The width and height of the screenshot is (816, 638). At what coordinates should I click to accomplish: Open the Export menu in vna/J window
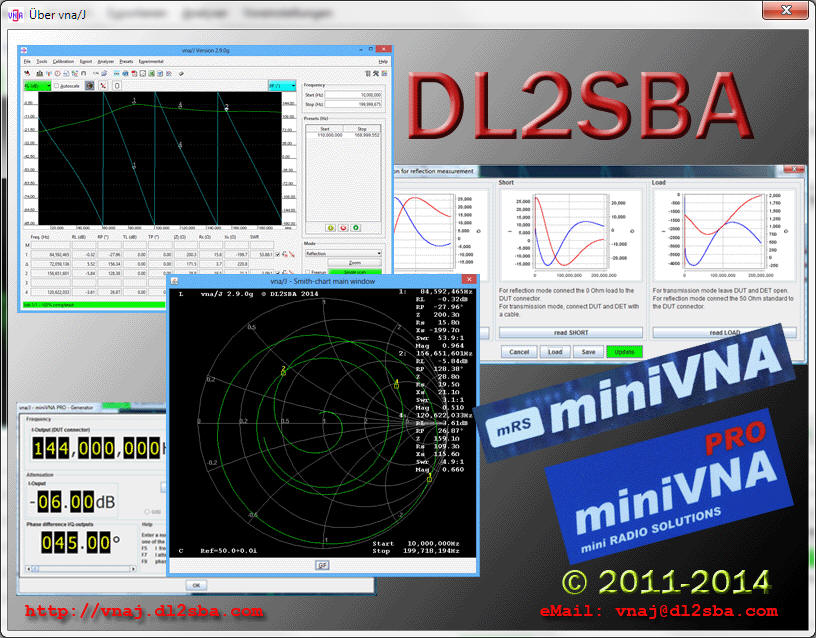click(85, 61)
